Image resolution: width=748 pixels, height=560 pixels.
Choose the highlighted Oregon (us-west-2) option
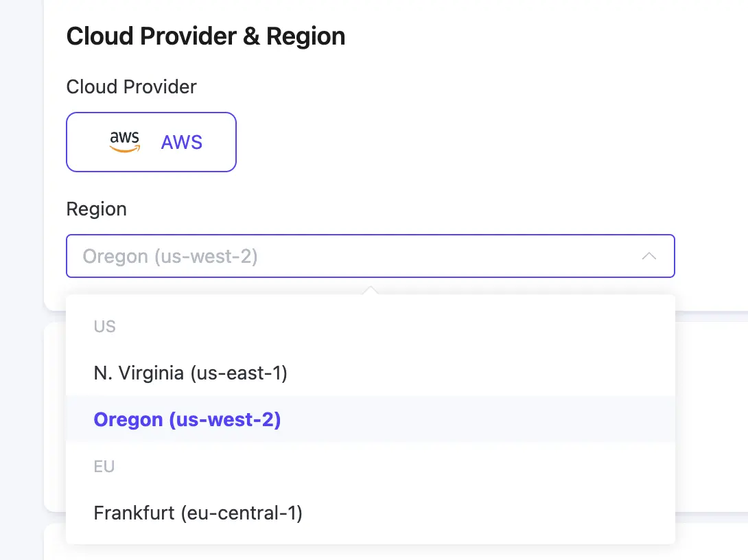187,419
